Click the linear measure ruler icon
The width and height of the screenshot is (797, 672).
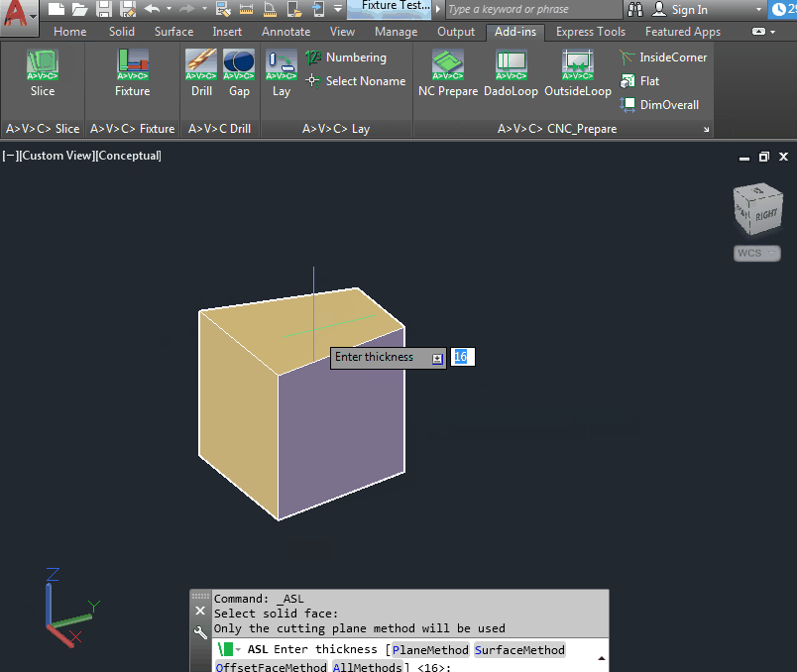pyautogui.click(x=246, y=9)
